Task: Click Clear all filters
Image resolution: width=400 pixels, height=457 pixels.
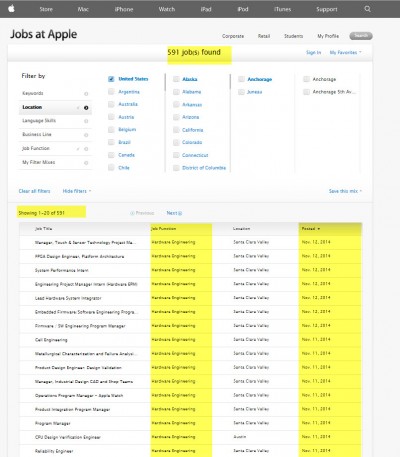Action: click(x=34, y=191)
